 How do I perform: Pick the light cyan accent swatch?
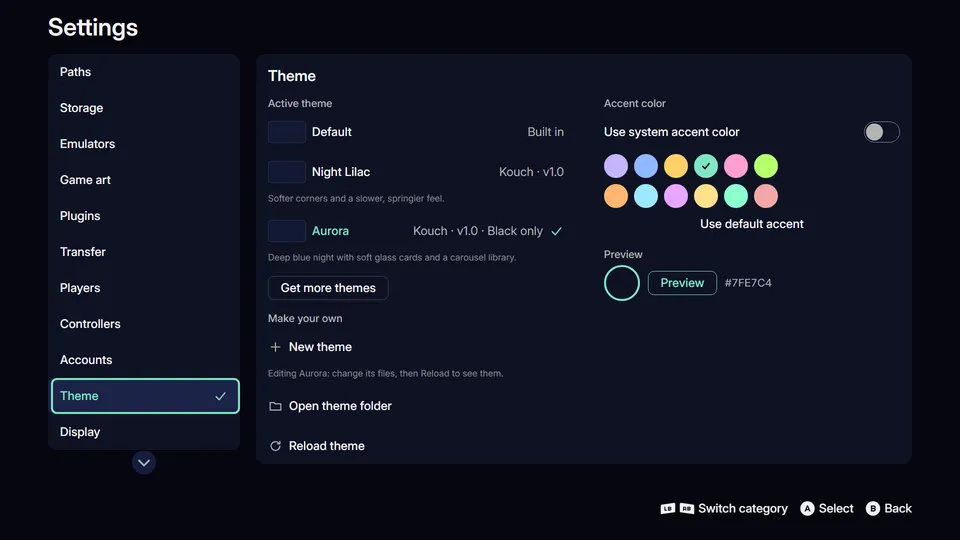(x=646, y=196)
